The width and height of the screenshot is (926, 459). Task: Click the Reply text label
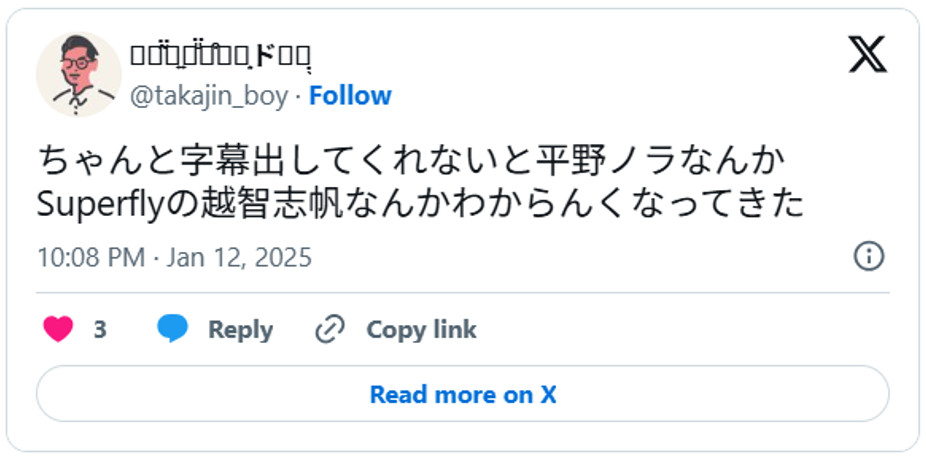[x=240, y=329]
